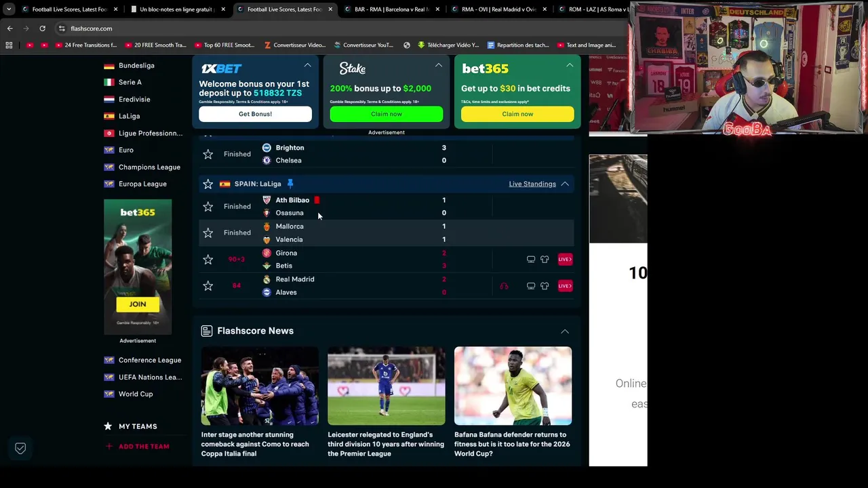The width and height of the screenshot is (868, 488).
Task: Collapse the Stake advertisement card
Action: tap(439, 65)
